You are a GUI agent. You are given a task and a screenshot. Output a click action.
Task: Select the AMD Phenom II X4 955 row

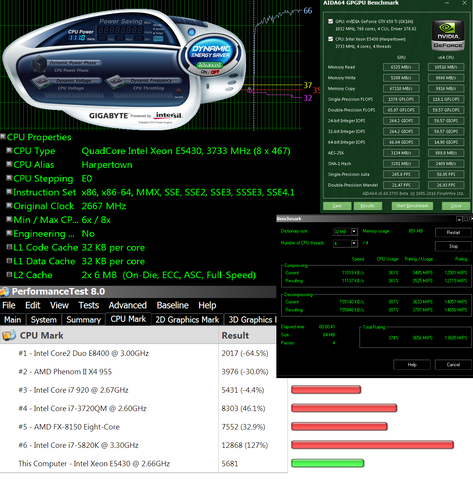138,372
